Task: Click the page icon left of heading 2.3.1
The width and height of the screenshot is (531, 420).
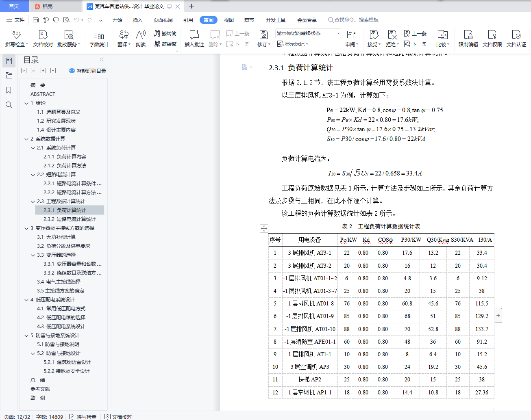Action: 245,67
